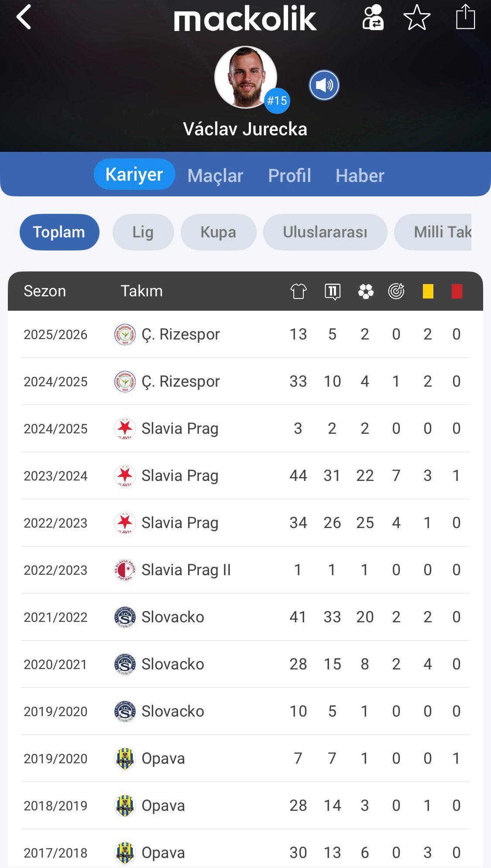The height and width of the screenshot is (868, 491).
Task: Switch to the Maçlar tab
Action: coord(215,175)
